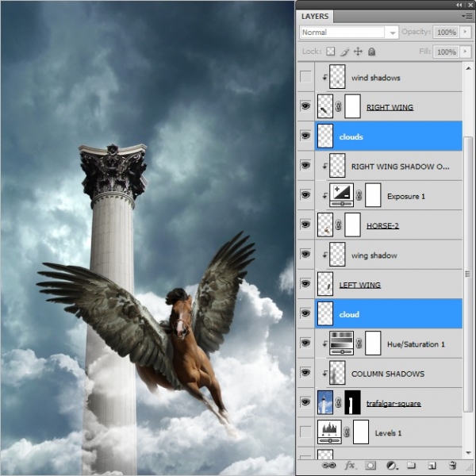The height and width of the screenshot is (476, 476).
Task: Select the LEFT WING layer name
Action: click(359, 285)
